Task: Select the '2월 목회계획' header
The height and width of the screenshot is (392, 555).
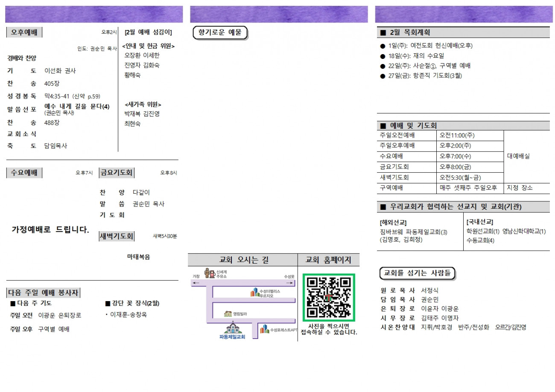Action: point(464,32)
